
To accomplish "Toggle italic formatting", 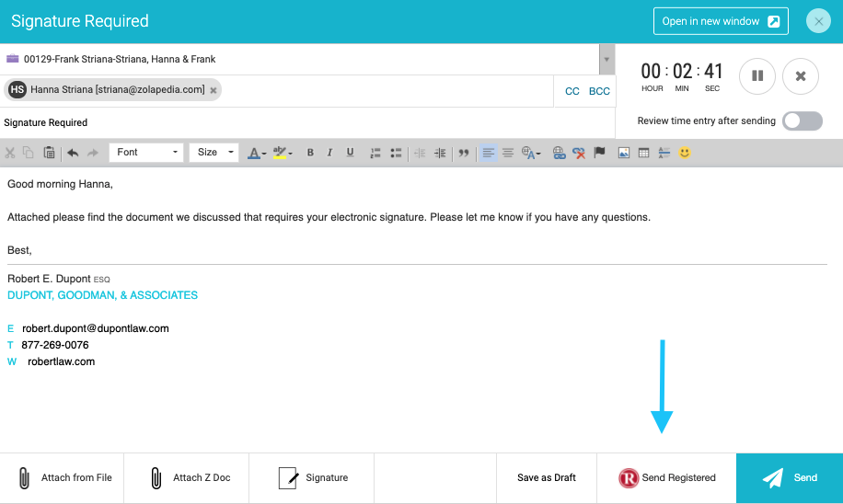I will click(x=329, y=153).
